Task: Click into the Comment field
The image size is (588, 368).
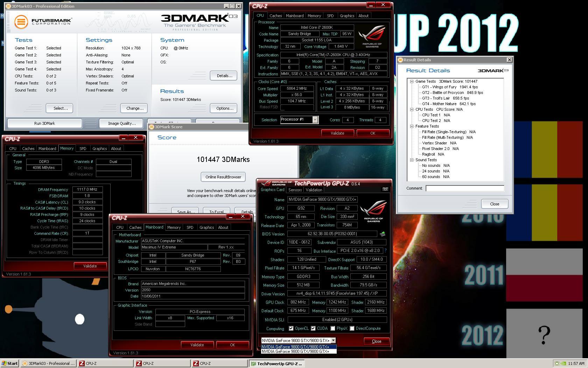Action: pyautogui.click(x=465, y=188)
